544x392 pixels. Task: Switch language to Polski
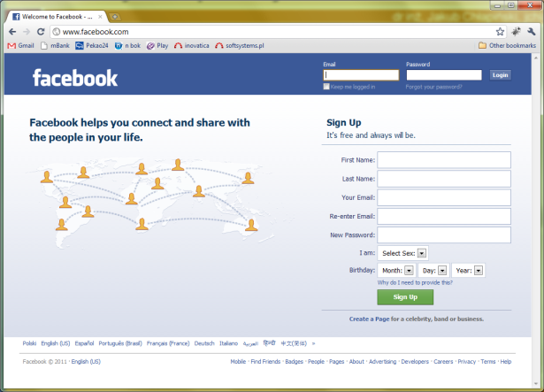click(x=29, y=343)
